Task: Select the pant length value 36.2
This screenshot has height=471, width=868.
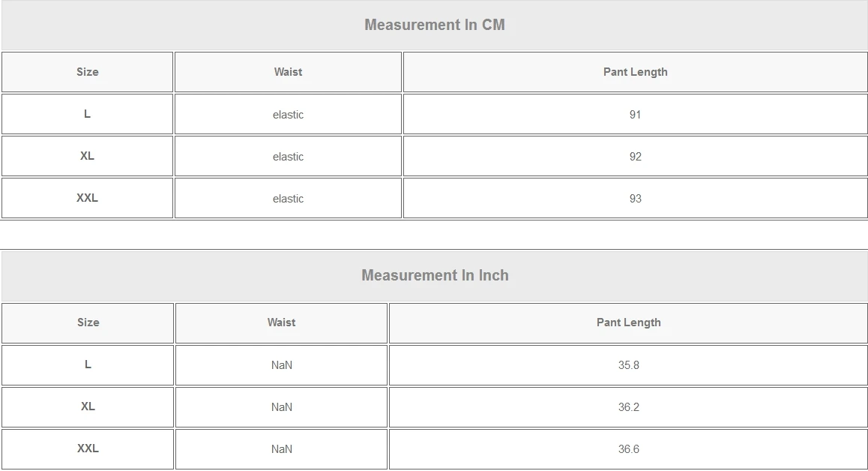Action: pos(628,407)
